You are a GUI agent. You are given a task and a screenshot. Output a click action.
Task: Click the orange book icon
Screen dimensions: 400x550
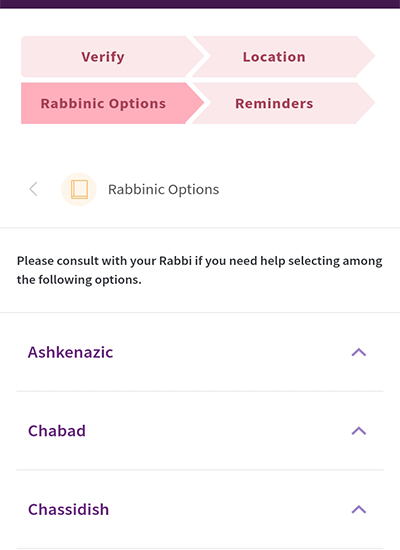click(79, 189)
